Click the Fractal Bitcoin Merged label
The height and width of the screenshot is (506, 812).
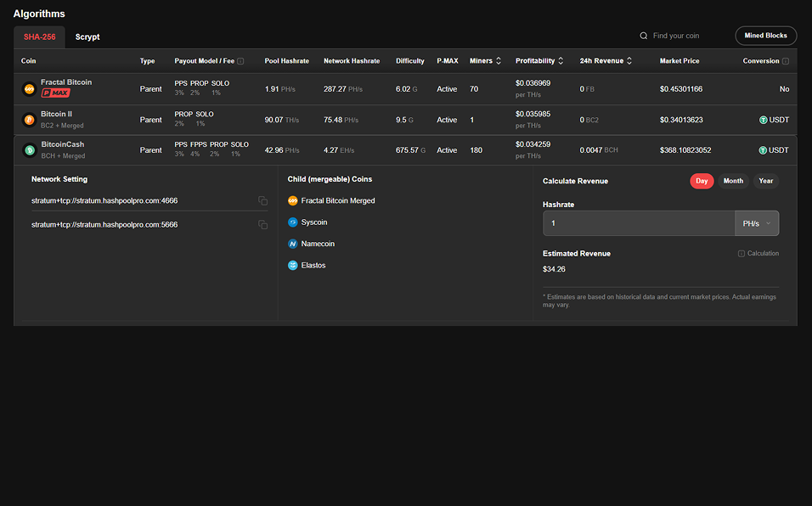point(338,200)
